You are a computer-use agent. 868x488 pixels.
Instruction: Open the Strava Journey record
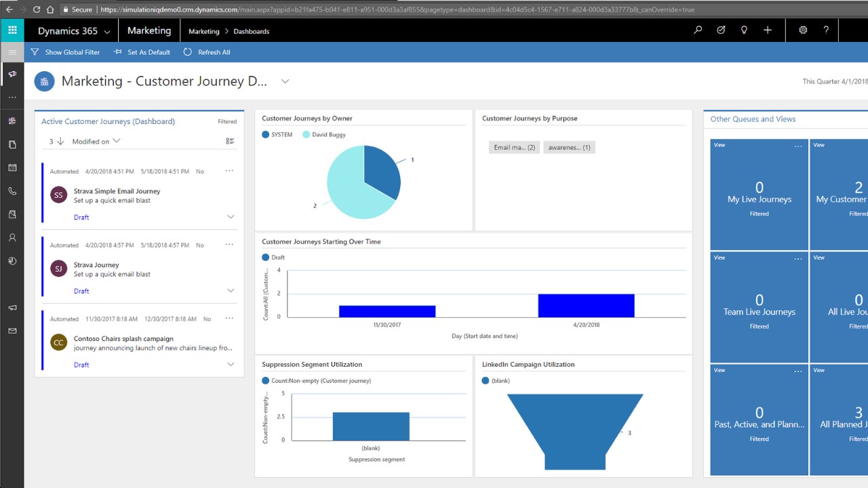point(96,265)
